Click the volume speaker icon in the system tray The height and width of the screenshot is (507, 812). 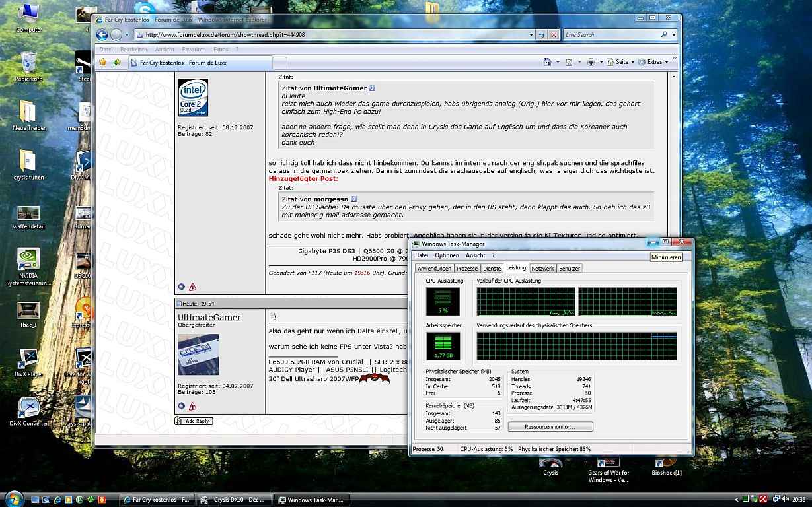pyautogui.click(x=785, y=500)
